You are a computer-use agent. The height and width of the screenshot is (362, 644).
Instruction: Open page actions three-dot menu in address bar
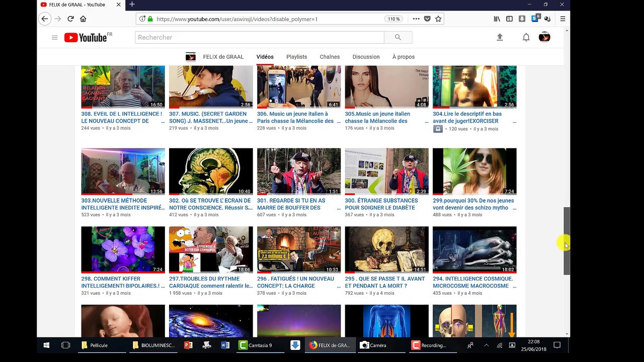(416, 19)
